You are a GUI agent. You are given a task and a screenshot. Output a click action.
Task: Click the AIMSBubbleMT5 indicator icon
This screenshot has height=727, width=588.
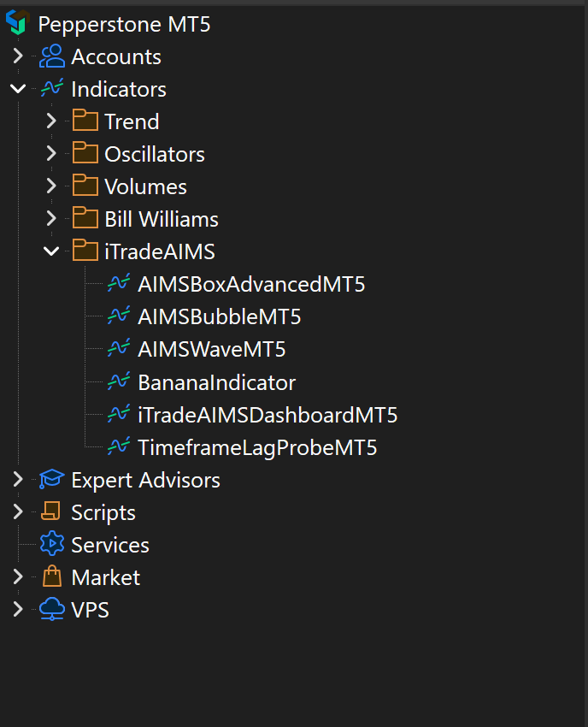[x=119, y=316]
